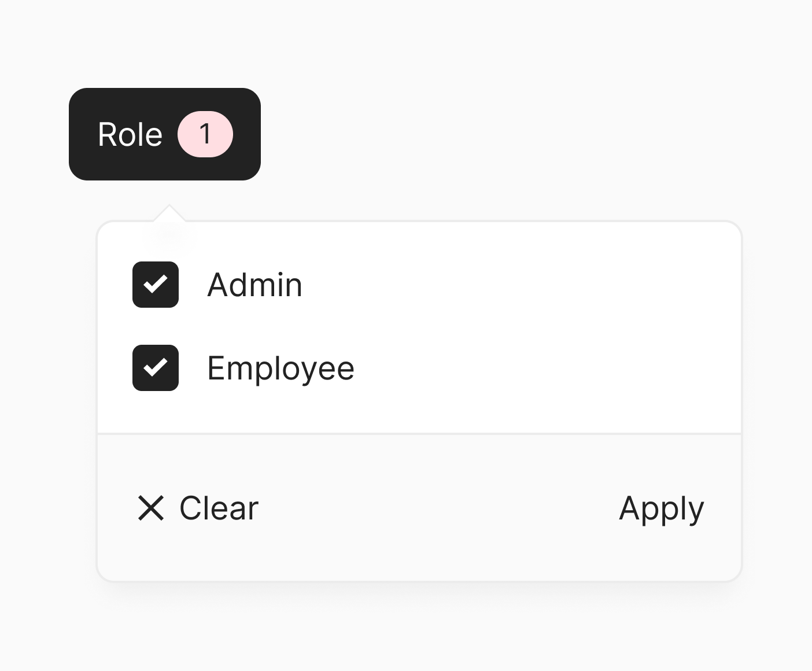Click the white checkmark icon for Employee

156,368
